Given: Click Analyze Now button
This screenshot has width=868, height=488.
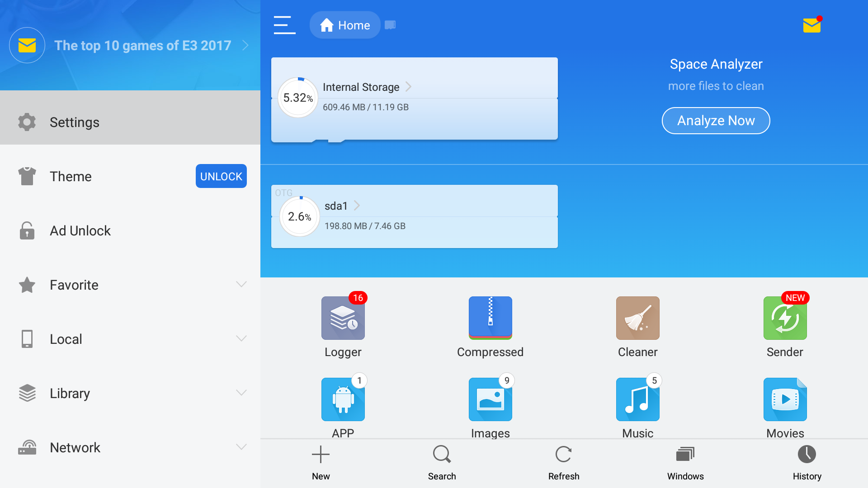Looking at the screenshot, I should (716, 120).
